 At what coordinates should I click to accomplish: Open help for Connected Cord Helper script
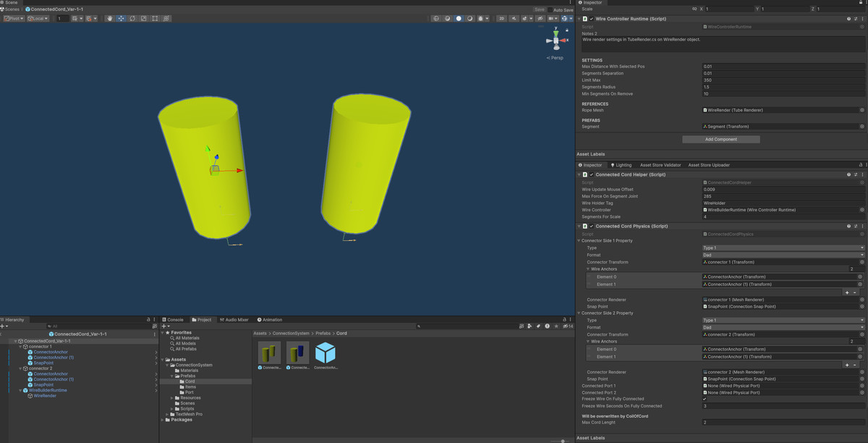point(849,174)
